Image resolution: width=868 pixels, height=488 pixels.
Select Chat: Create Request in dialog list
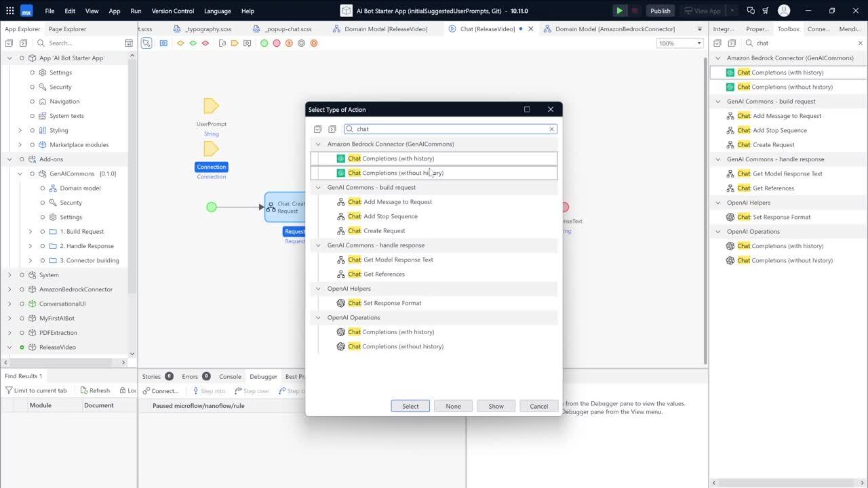click(x=376, y=230)
